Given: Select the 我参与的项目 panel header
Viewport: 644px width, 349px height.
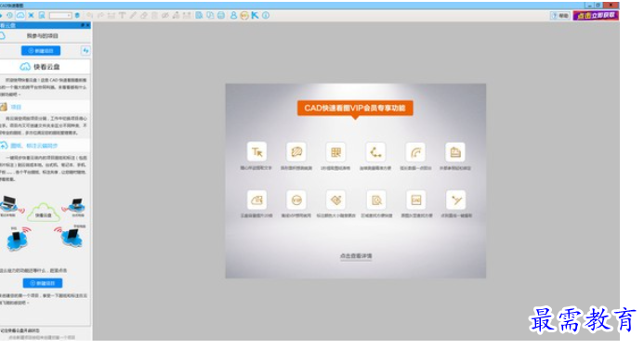Looking at the screenshot, I should coord(43,36).
